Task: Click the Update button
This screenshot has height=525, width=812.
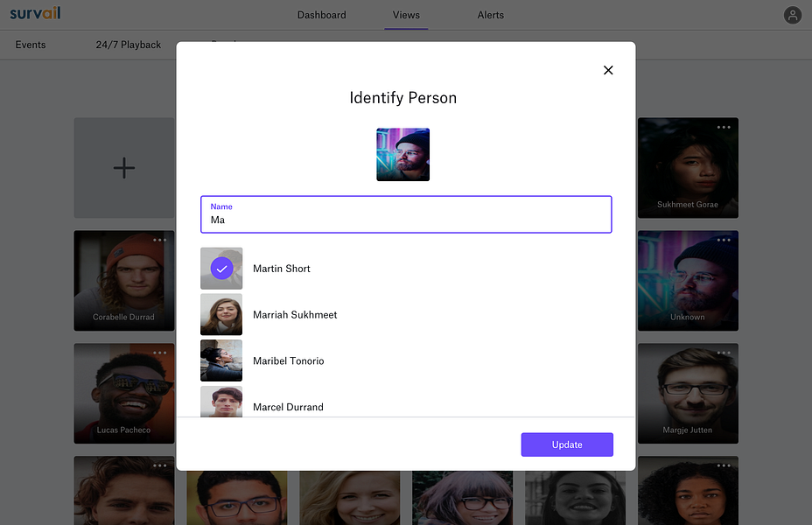Action: point(567,444)
